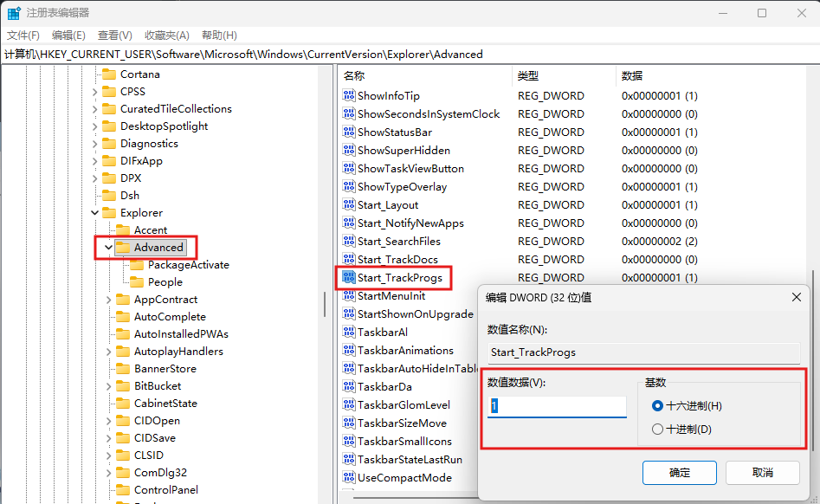This screenshot has height=504, width=820.
Task: Expand the CuratedTileCollections node
Action: click(x=94, y=109)
